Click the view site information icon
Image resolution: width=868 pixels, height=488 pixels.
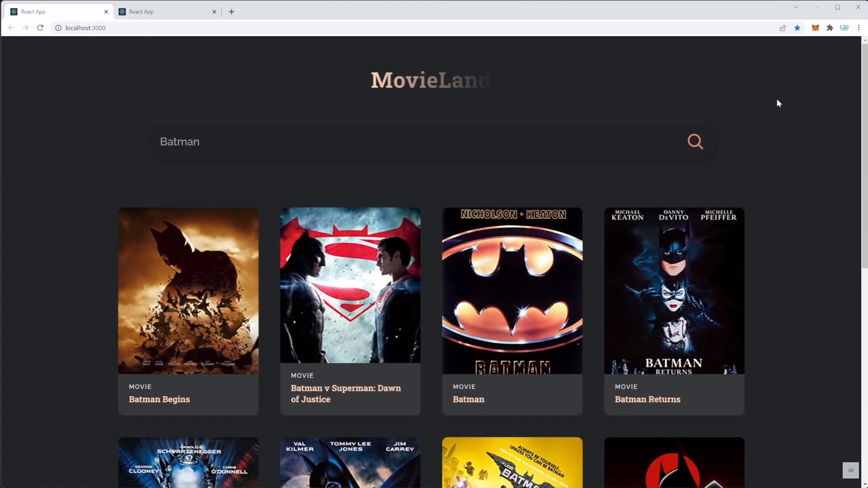58,28
